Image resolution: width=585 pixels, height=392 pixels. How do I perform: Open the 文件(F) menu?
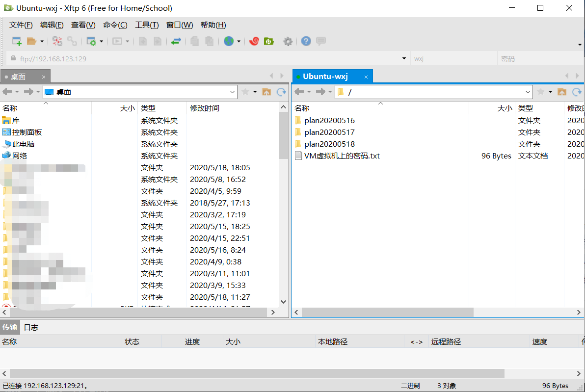tap(21, 25)
